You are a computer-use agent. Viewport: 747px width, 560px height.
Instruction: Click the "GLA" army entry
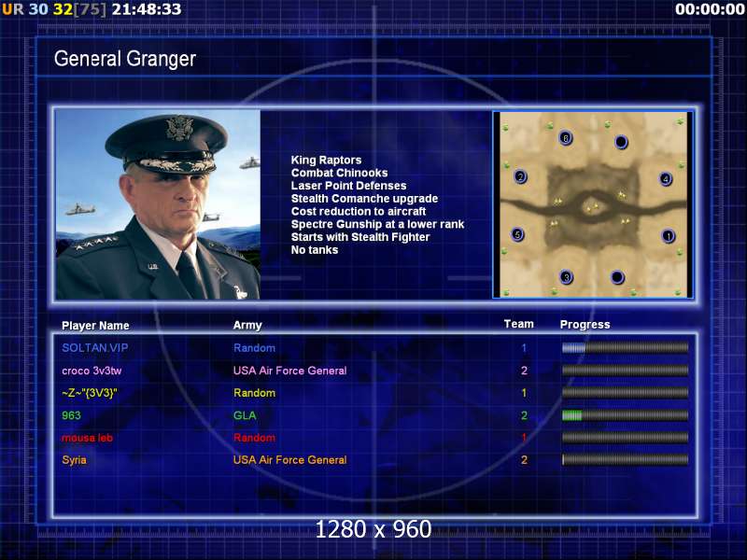245,415
